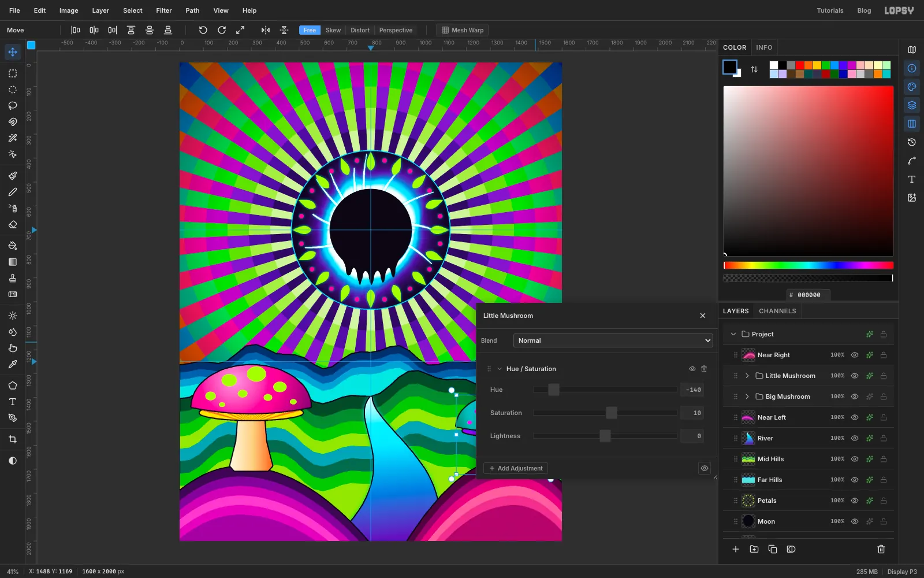This screenshot has width=924, height=578.
Task: Open the Filter menu
Action: pos(164,10)
